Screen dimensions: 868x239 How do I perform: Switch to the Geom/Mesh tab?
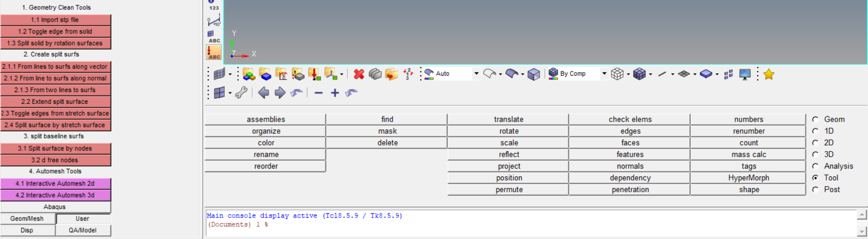(27, 218)
